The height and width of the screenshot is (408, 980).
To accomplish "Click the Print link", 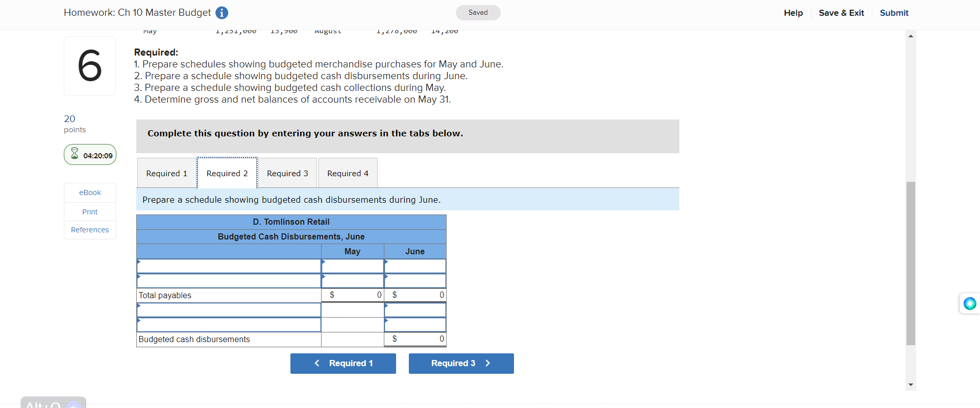I will pyautogui.click(x=90, y=212).
